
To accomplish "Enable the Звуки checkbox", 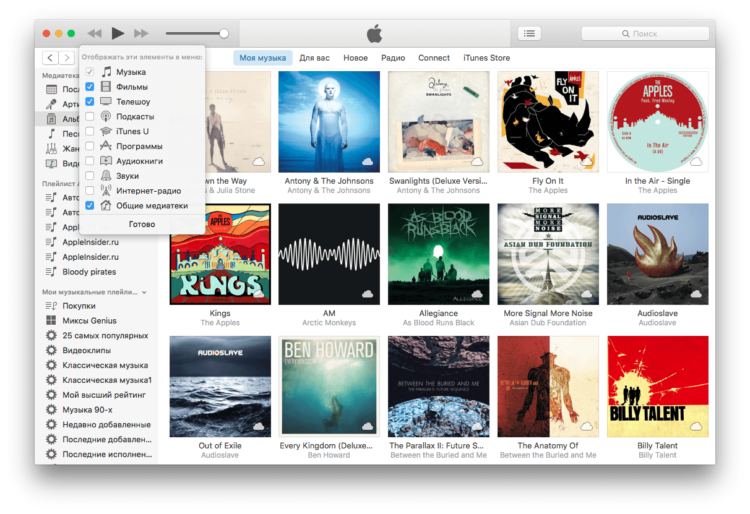I will coord(89,175).
